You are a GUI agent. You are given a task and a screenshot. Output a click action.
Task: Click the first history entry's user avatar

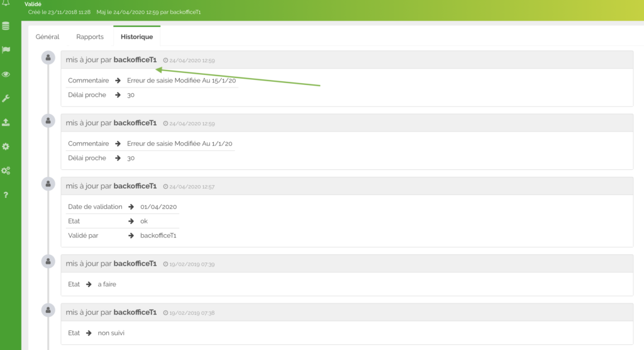pyautogui.click(x=48, y=58)
